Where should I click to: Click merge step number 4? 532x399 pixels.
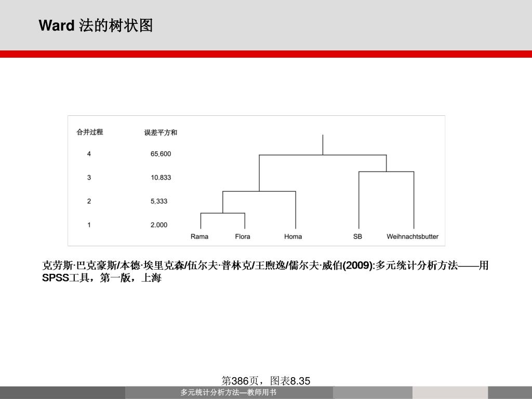(89, 154)
